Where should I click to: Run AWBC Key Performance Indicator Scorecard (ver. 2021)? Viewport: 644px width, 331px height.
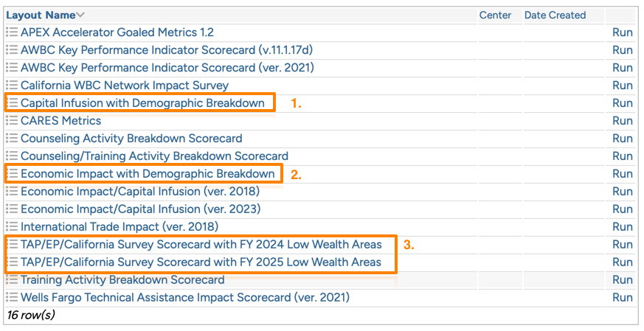[x=623, y=68]
